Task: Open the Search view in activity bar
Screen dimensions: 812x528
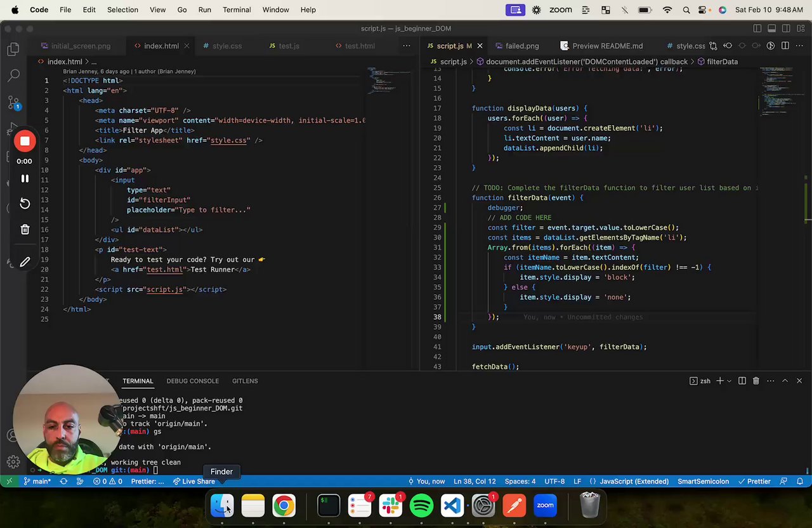Action: (13, 76)
